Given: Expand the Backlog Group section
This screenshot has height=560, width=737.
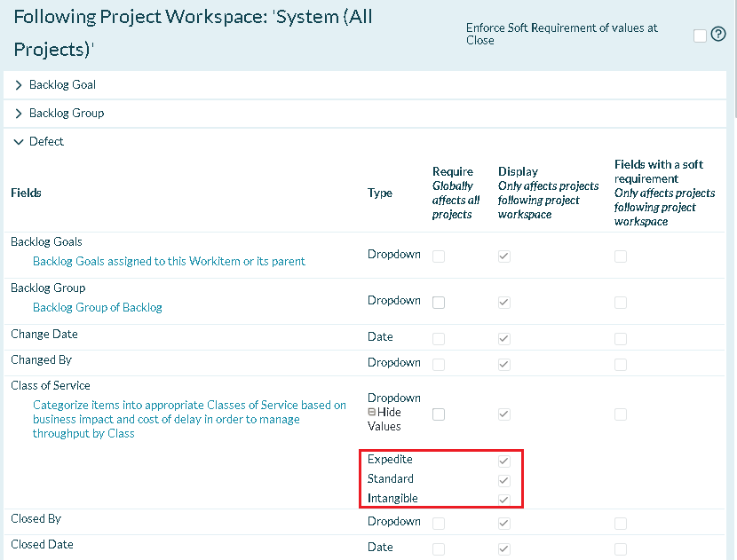Looking at the screenshot, I should coord(19,114).
